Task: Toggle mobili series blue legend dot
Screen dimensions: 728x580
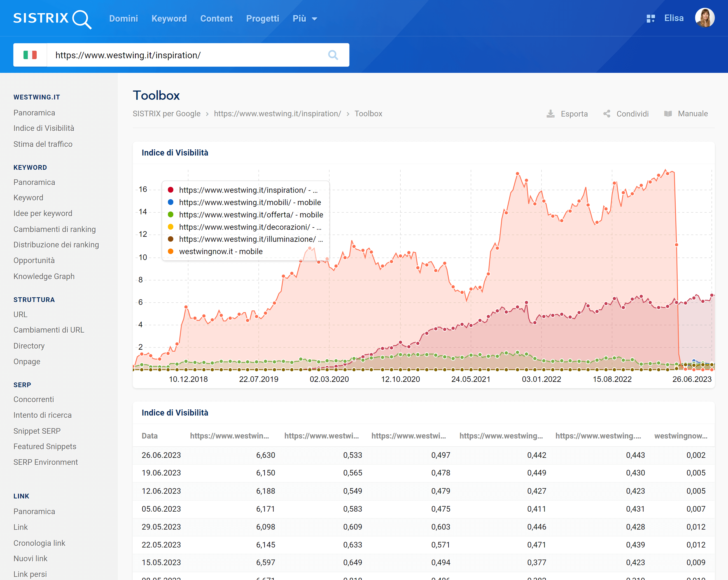Action: 171,202
